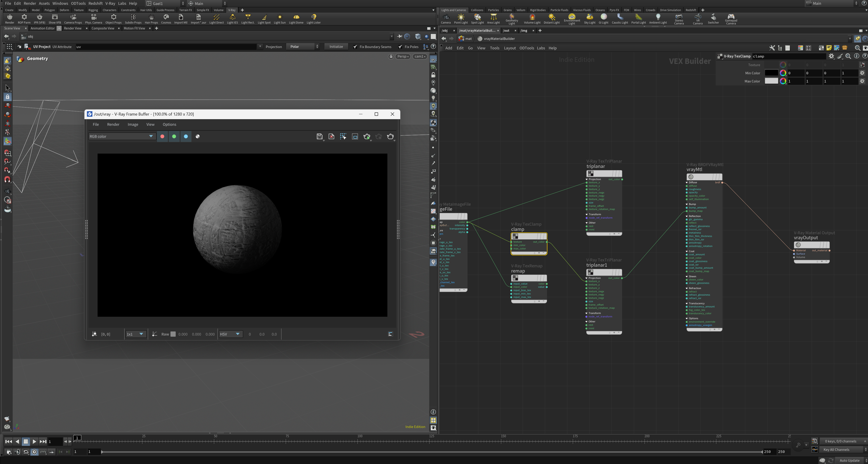Click Initialize button in UV toolbar

click(336, 46)
